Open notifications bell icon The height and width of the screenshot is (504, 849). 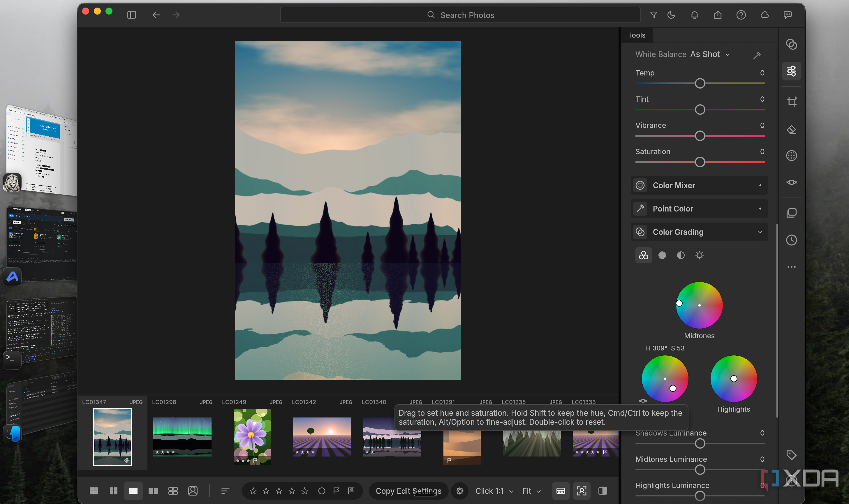click(694, 15)
